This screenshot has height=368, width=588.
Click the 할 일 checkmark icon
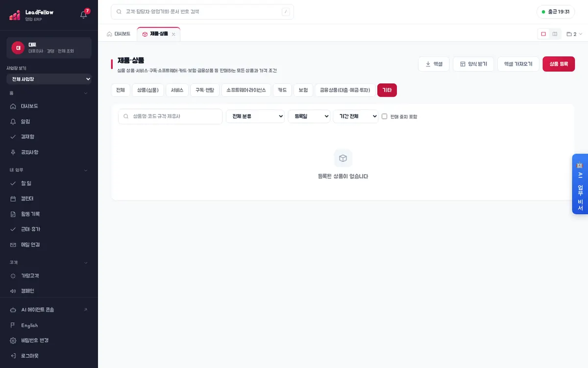[x=13, y=183]
